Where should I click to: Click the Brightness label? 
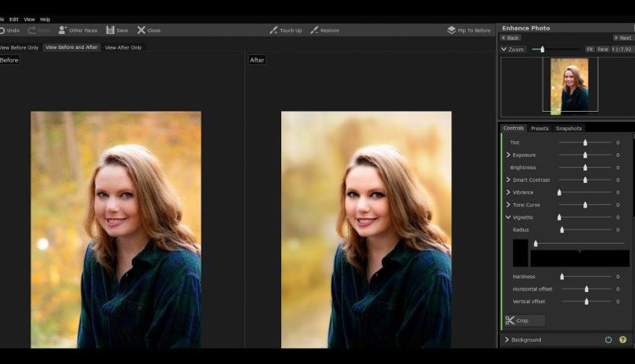pos(523,168)
